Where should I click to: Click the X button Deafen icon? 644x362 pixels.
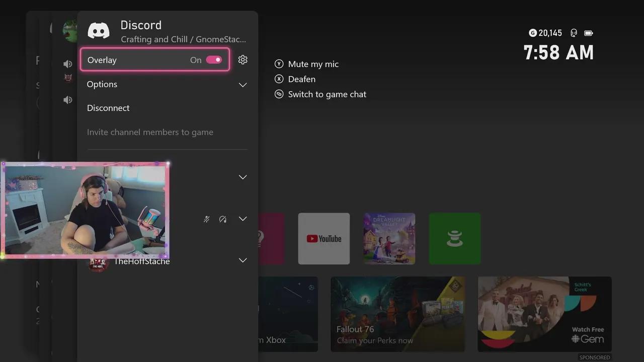click(x=279, y=79)
